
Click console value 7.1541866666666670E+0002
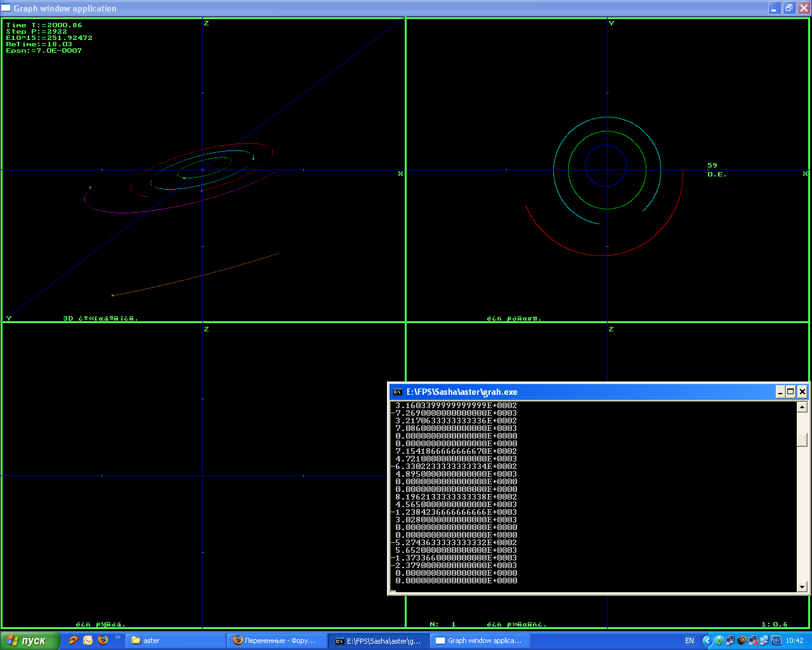click(456, 451)
